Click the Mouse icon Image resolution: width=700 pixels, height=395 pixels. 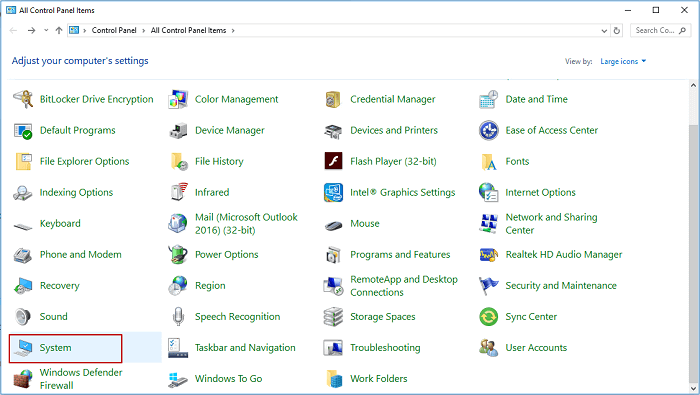tap(333, 225)
